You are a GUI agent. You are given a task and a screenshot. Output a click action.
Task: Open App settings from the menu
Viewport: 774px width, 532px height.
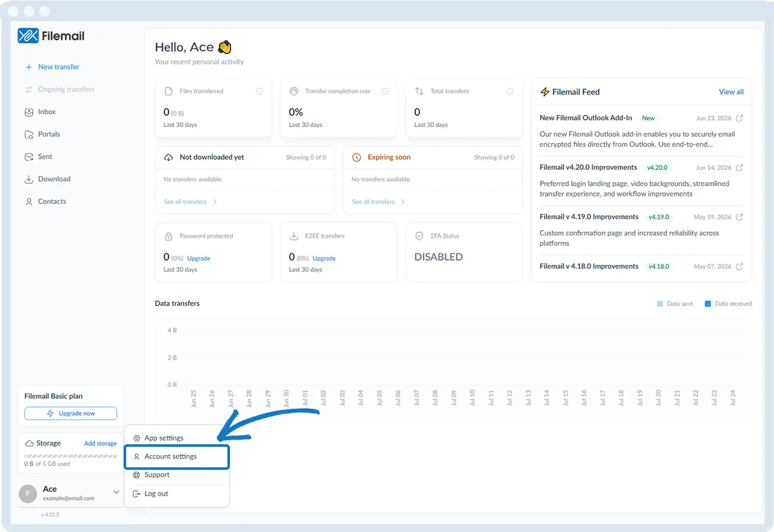pos(177,438)
